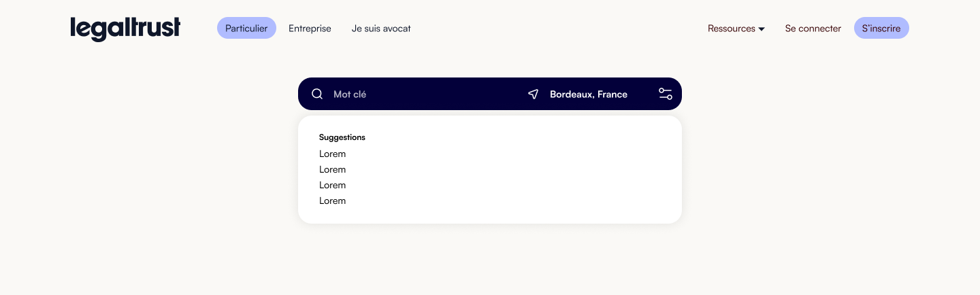The image size is (980, 295).
Task: Click the location arrow icon
Action: 534,94
